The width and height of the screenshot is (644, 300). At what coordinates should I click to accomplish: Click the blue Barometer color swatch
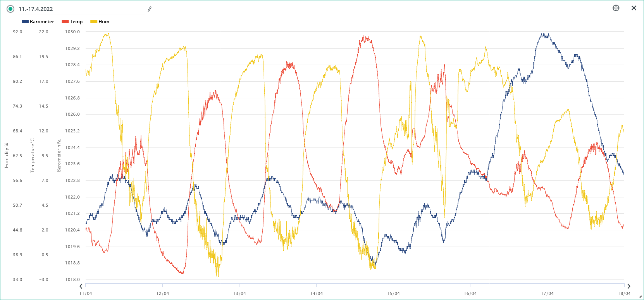[x=25, y=22]
